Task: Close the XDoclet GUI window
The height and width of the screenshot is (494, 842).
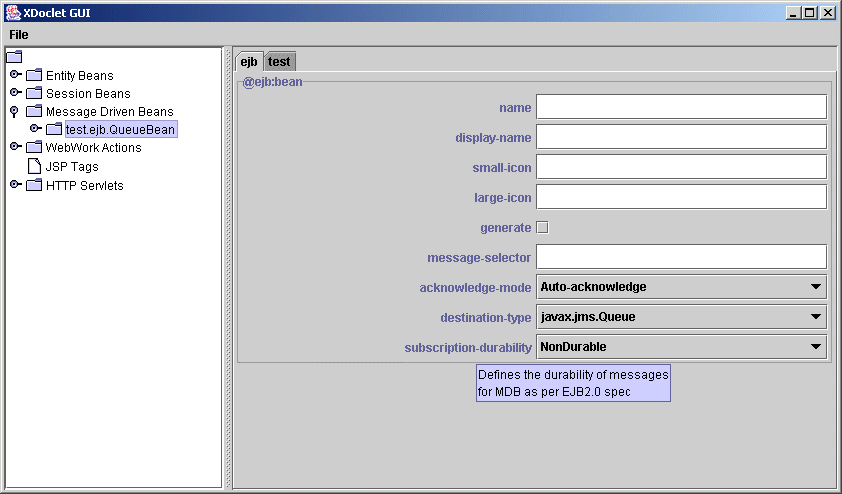Action: click(828, 12)
